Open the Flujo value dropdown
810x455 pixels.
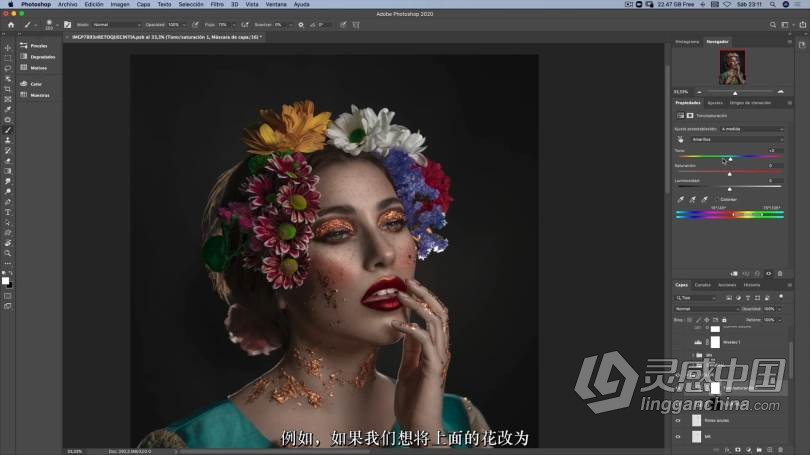(234, 24)
